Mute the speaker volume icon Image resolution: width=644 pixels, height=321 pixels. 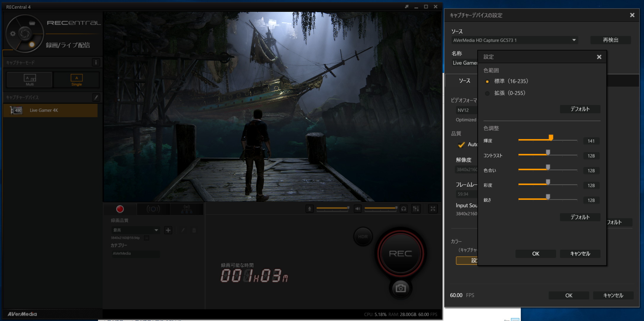(x=358, y=209)
